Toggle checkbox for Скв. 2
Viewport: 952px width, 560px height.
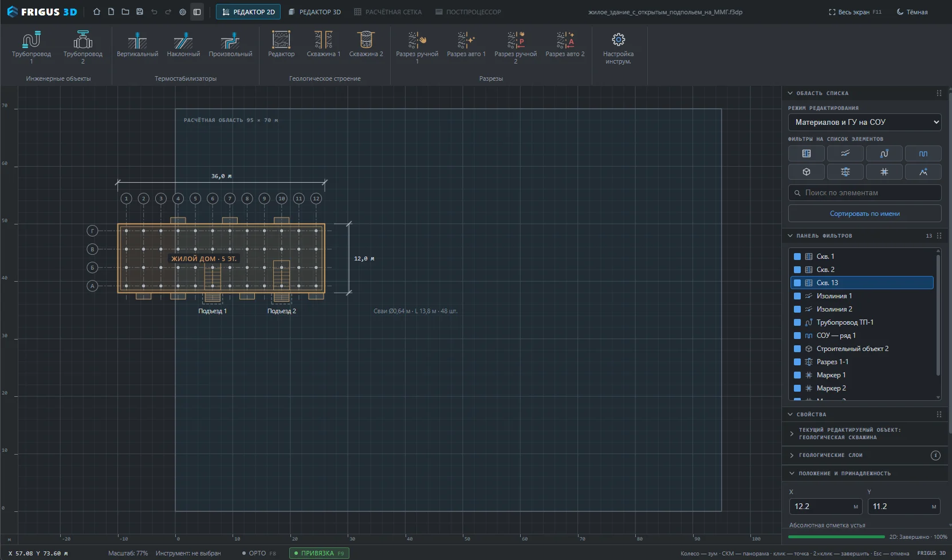(x=797, y=270)
